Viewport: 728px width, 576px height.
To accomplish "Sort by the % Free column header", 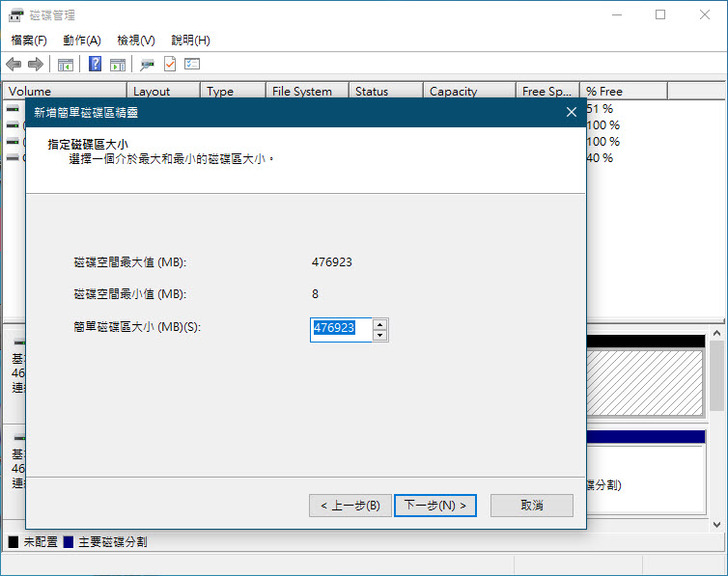I will 624,91.
